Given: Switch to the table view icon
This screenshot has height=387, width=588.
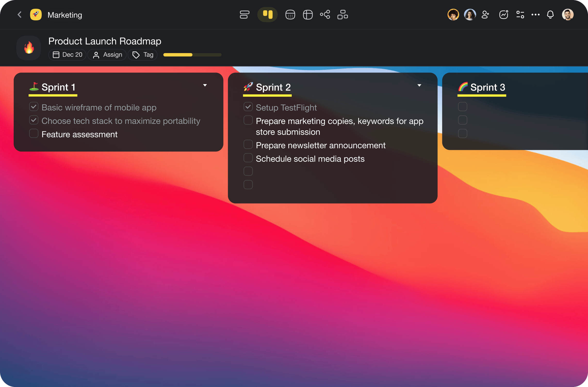Looking at the screenshot, I should tap(308, 15).
